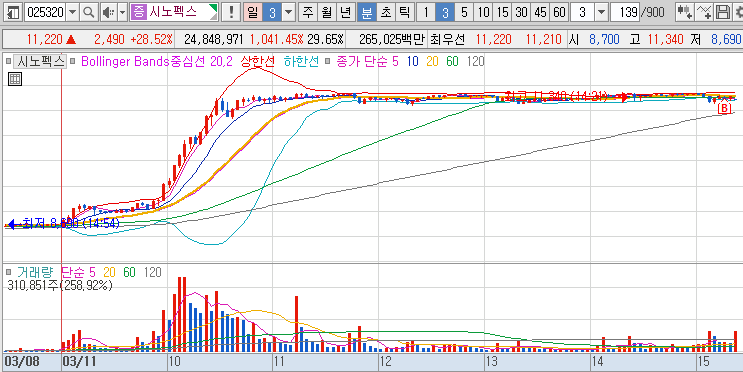Click the volume value 24,848,971
743x372 pixels.
[214, 39]
